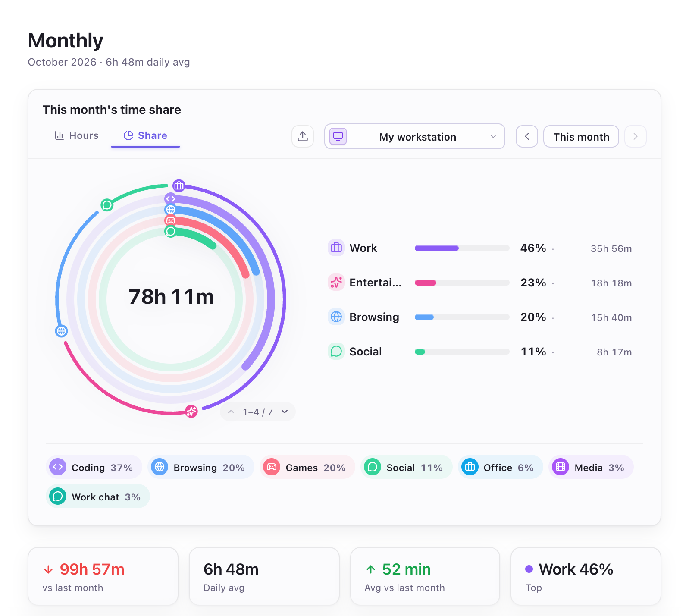Click the Entertainment 23% progress bar

coord(462,283)
